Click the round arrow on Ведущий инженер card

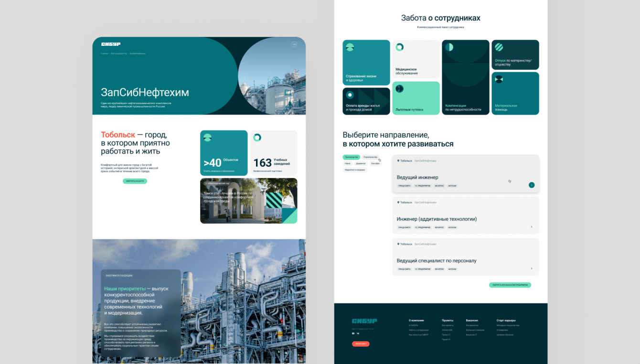(532, 185)
